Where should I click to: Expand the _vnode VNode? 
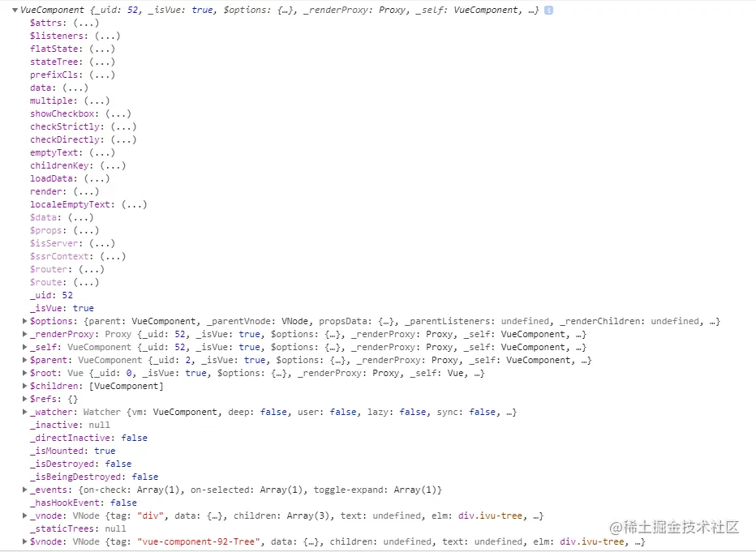pyautogui.click(x=24, y=516)
